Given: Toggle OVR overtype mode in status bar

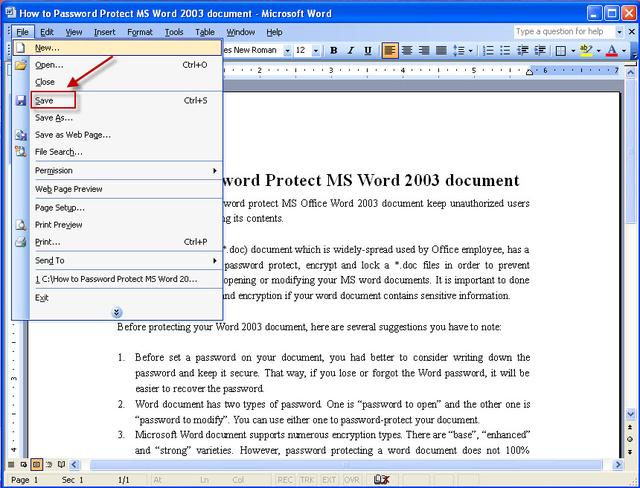Looking at the screenshot, I should [352, 480].
